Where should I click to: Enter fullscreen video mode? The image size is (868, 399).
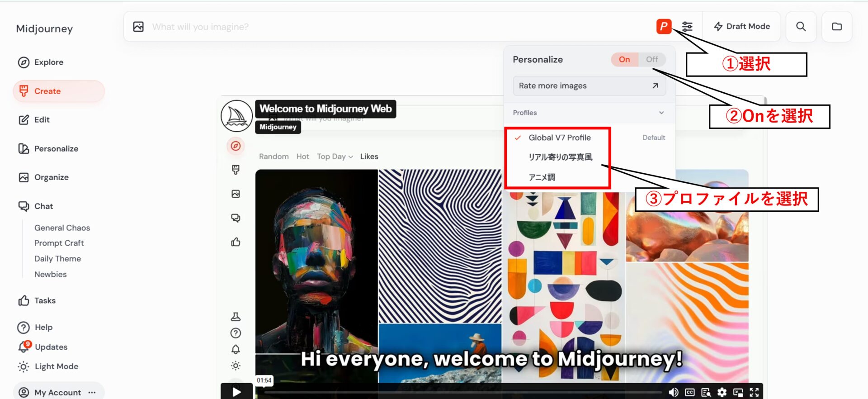[x=754, y=392]
